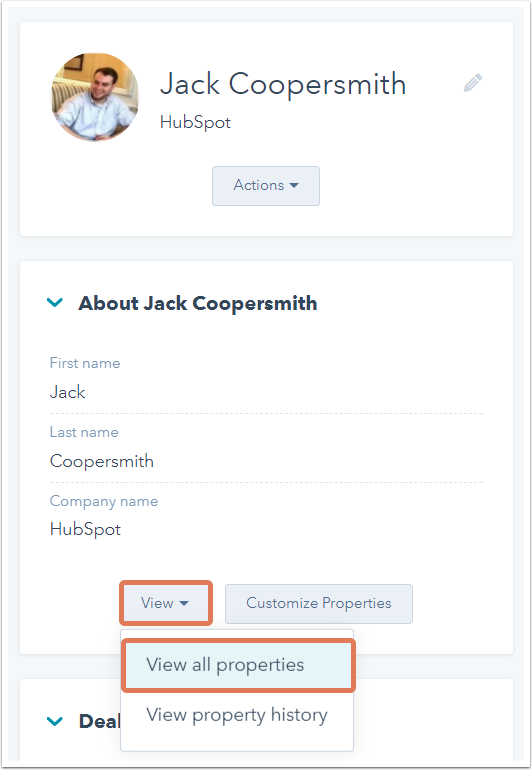Click the Company name label
The image size is (532, 770).
(x=104, y=501)
